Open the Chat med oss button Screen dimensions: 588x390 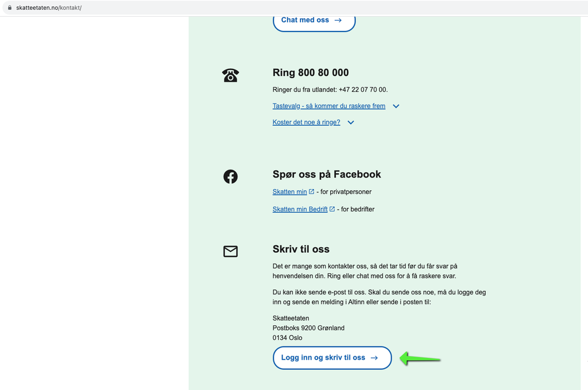coord(305,20)
